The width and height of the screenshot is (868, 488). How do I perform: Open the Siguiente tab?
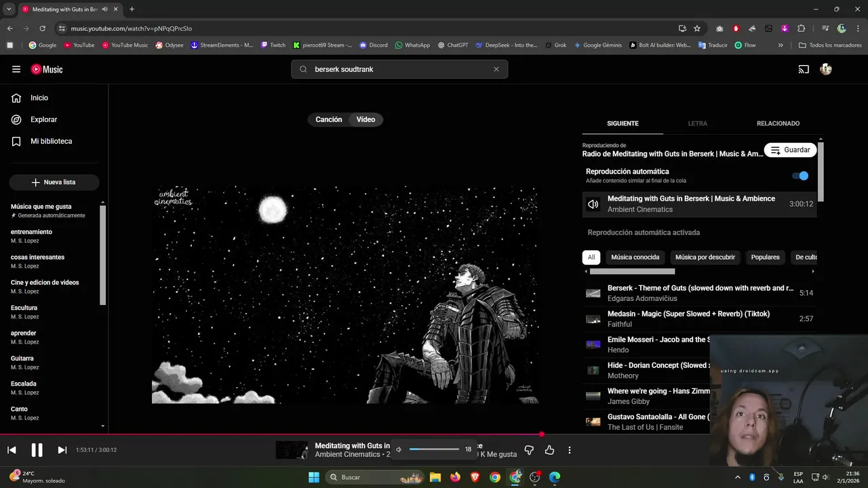coord(623,123)
